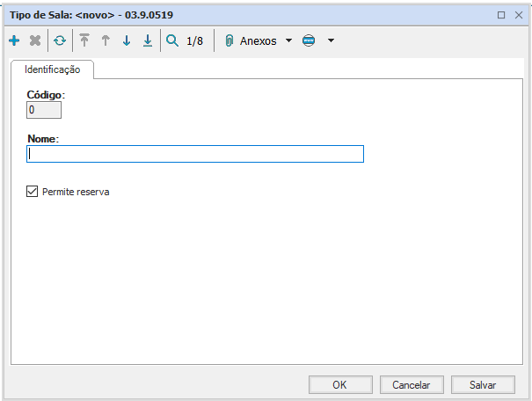Screen dimensions: 532x401
Task: Go to the previous record up arrow
Action: pyautogui.click(x=106, y=40)
